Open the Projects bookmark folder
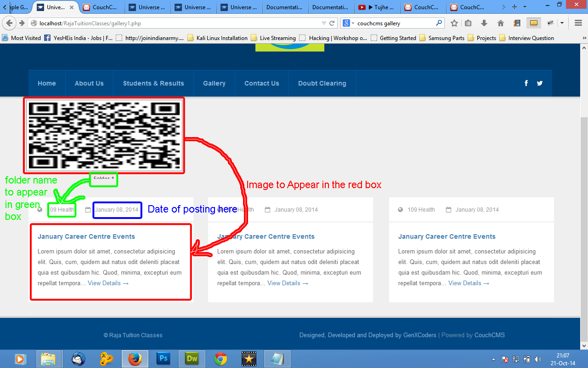The width and height of the screenshot is (588, 368). point(482,38)
